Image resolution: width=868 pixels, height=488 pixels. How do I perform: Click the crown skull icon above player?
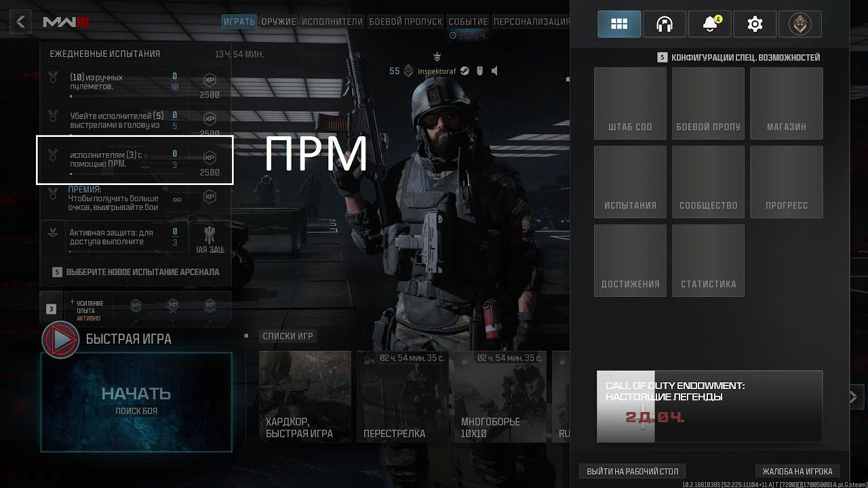pyautogui.click(x=437, y=56)
